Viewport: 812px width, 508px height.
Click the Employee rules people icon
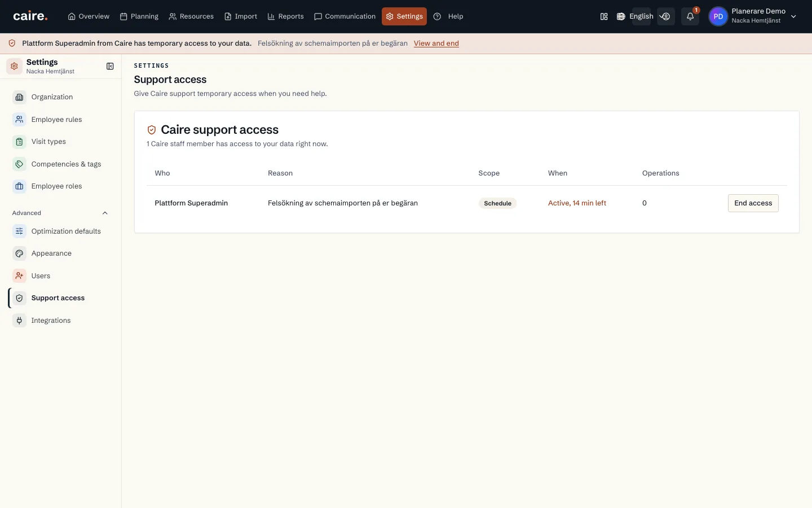click(x=19, y=120)
